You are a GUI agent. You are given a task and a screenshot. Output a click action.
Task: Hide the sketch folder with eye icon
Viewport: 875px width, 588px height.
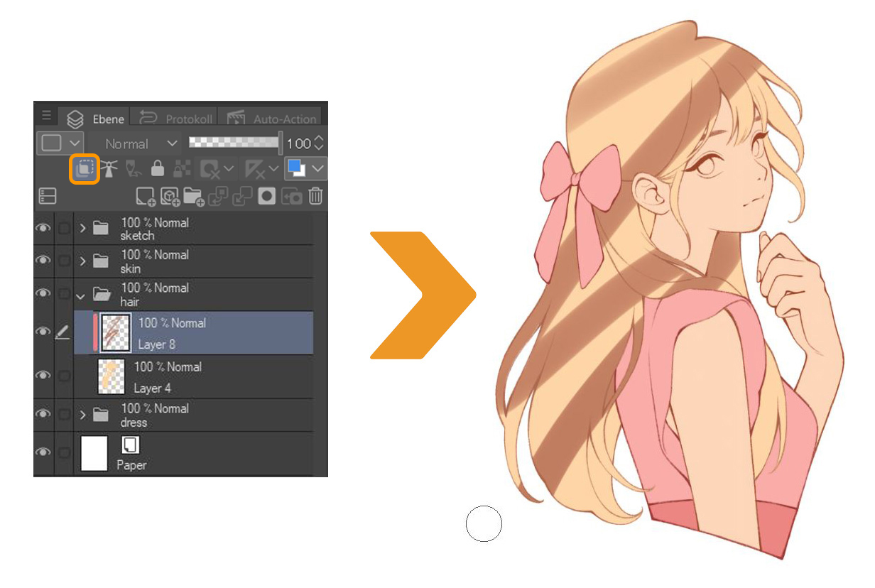tap(43, 228)
